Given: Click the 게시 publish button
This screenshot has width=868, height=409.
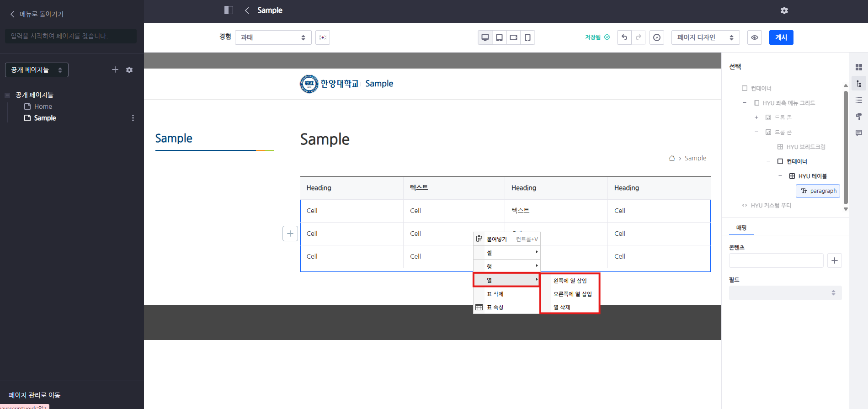Looking at the screenshot, I should pyautogui.click(x=781, y=37).
